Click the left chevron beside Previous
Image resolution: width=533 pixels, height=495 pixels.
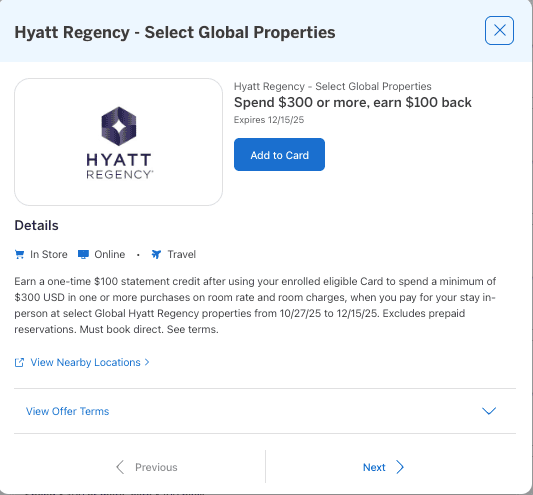120,467
